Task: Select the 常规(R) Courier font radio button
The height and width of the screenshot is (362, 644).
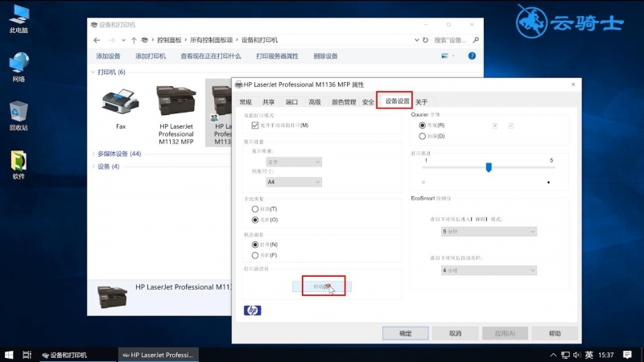Action: [422, 125]
